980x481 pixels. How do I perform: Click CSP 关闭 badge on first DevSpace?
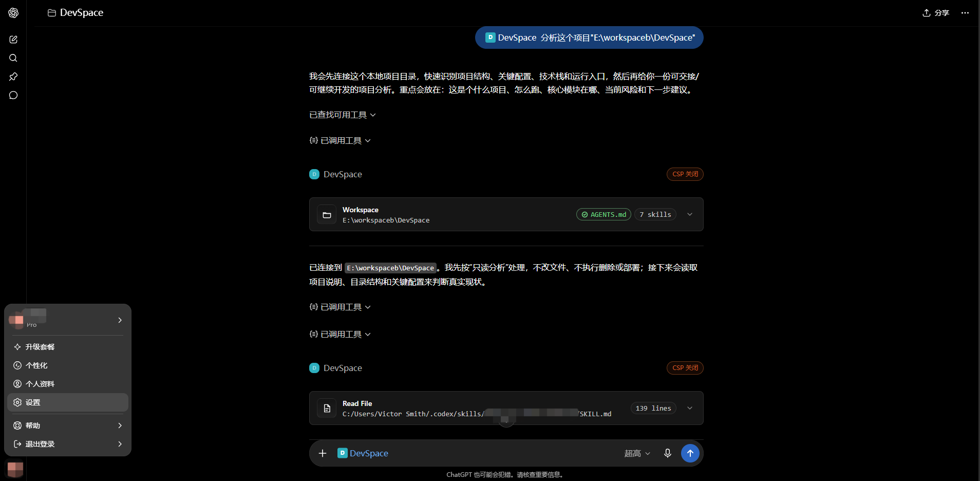[685, 174]
